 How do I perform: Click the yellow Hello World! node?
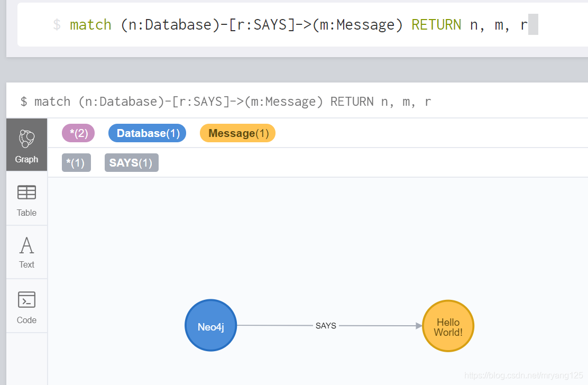(x=448, y=326)
